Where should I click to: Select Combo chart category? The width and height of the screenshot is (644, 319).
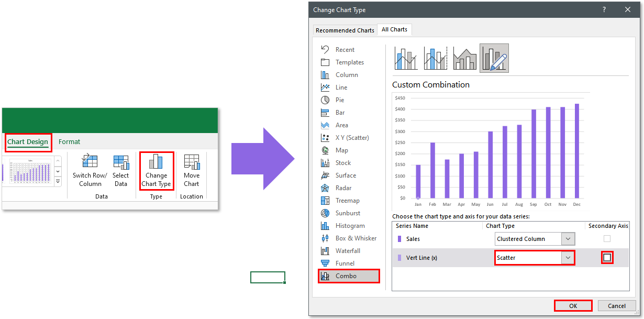pyautogui.click(x=349, y=276)
